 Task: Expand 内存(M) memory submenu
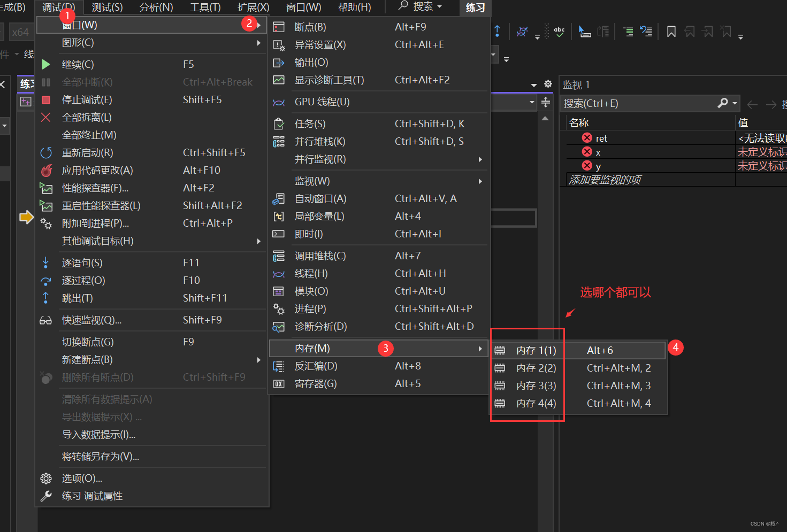pos(379,348)
